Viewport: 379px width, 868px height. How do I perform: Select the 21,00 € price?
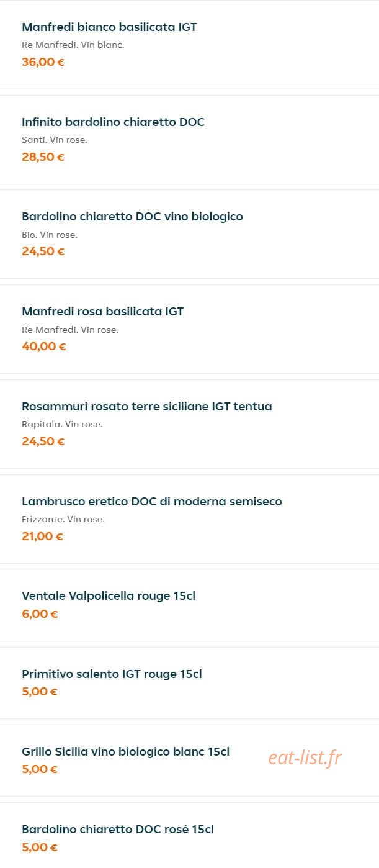[42, 536]
